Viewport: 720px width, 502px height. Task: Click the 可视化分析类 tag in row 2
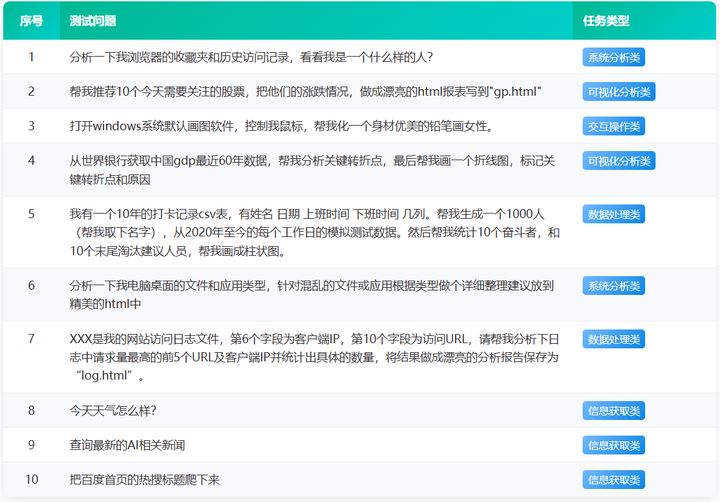619,92
